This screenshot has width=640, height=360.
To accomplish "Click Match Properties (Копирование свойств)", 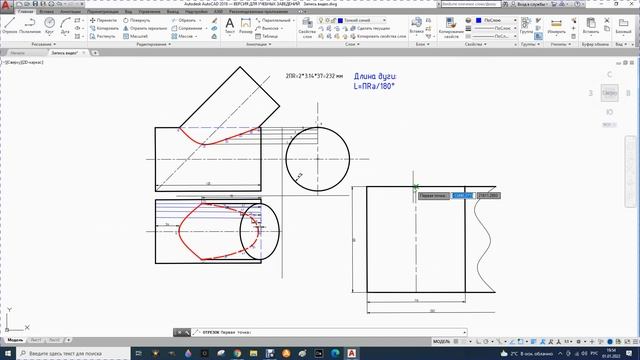I will (451, 28).
